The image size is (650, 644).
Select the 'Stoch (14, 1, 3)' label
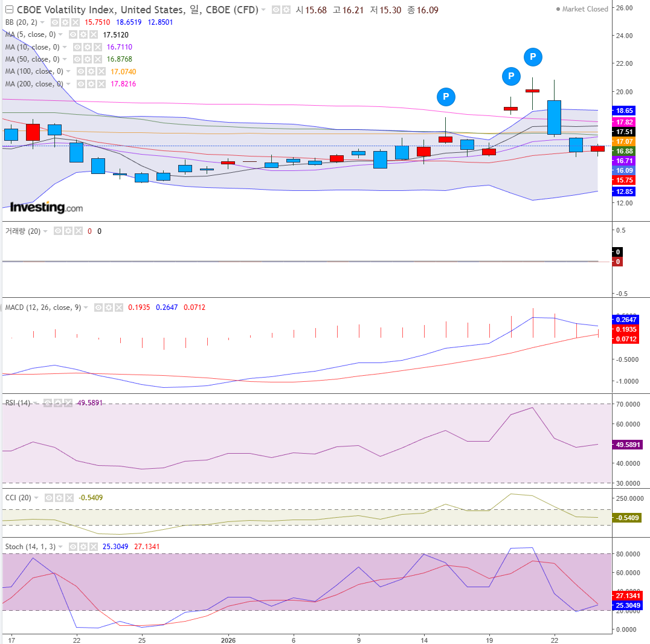point(30,547)
